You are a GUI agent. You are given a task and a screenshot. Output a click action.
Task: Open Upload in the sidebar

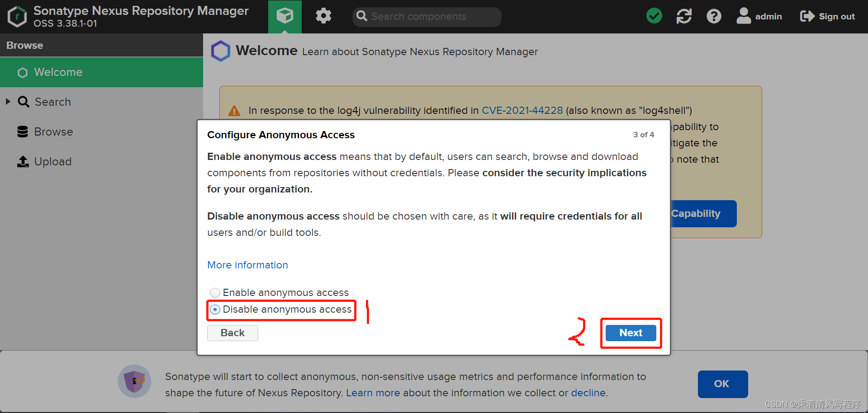pyautogui.click(x=44, y=161)
